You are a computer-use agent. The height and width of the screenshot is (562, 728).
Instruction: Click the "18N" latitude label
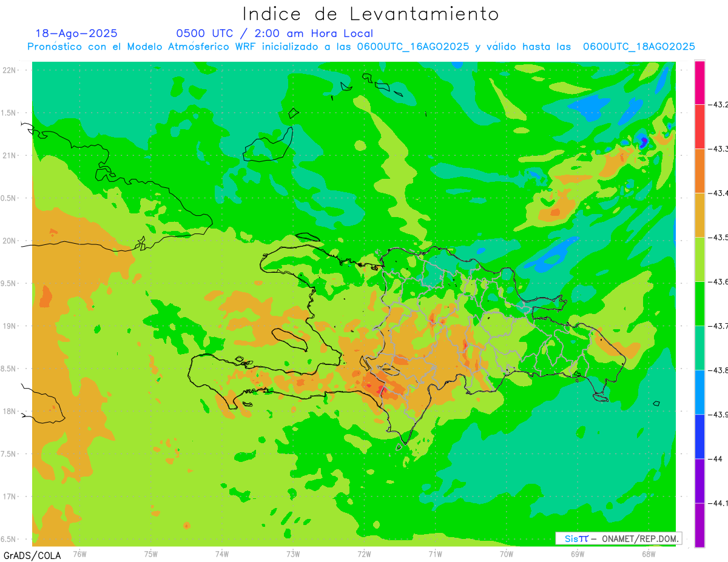10,411
